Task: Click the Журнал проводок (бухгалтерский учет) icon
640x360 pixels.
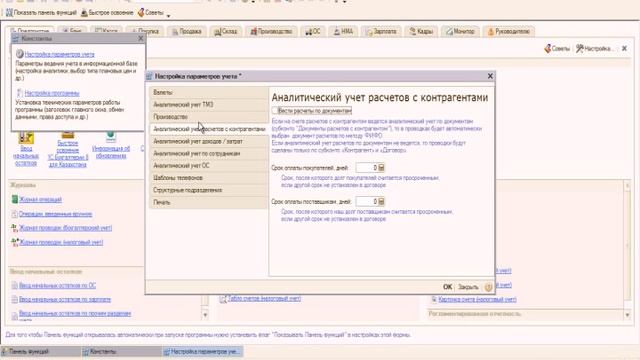Action: (x=15, y=228)
